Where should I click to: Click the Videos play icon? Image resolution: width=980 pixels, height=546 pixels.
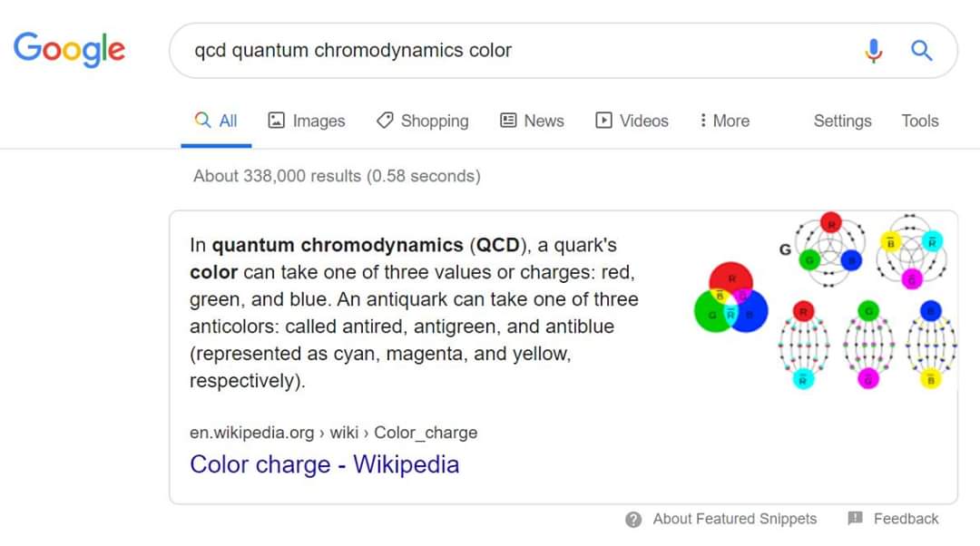point(603,121)
